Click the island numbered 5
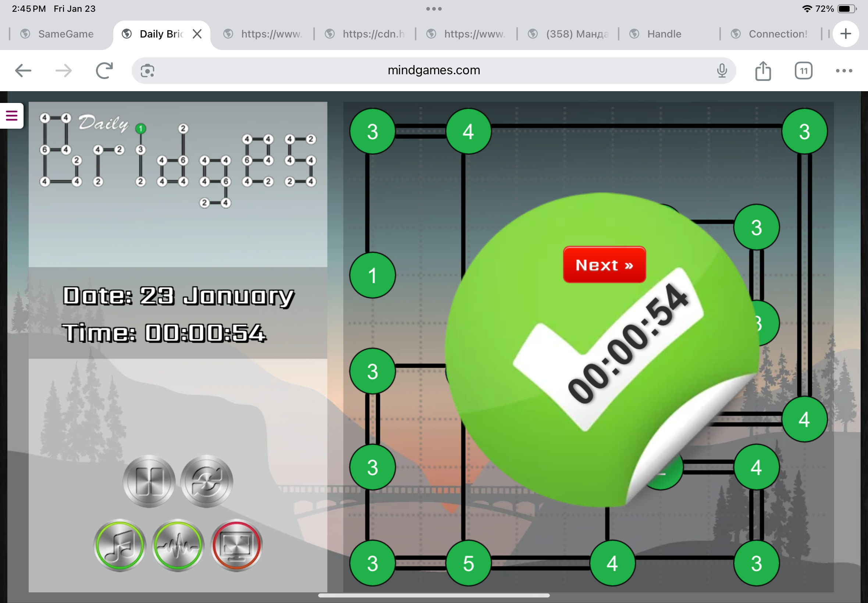The image size is (868, 603). [x=468, y=563]
